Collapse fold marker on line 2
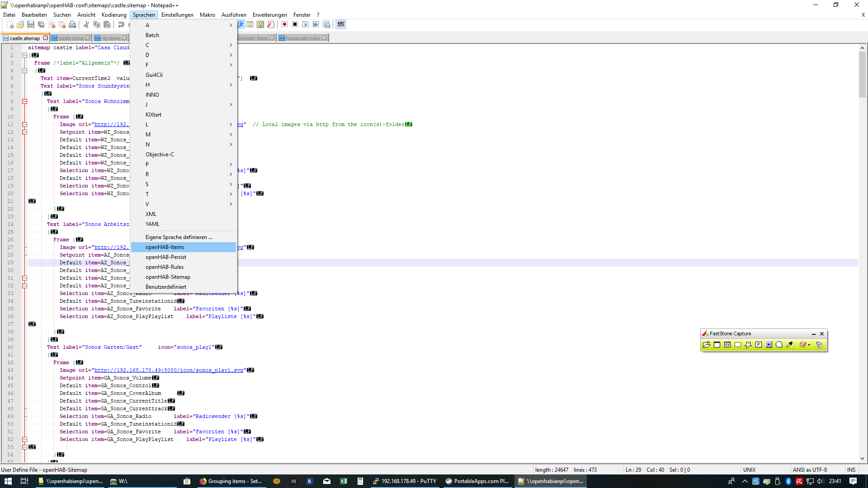The image size is (868, 488). [25, 55]
